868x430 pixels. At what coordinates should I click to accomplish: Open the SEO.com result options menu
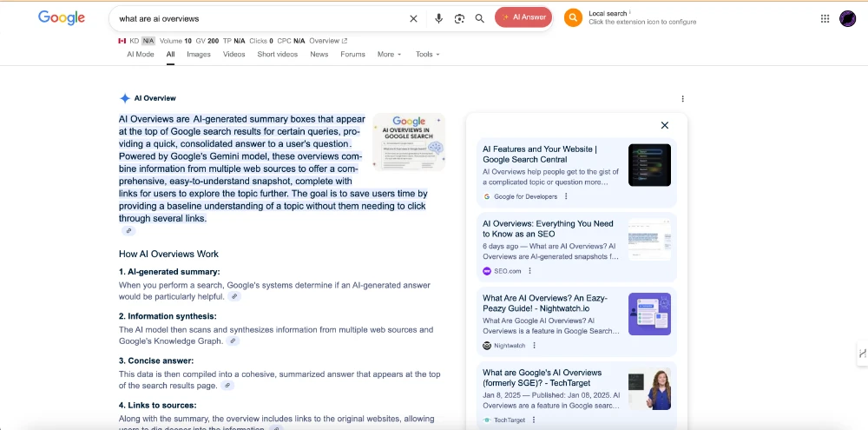click(529, 271)
